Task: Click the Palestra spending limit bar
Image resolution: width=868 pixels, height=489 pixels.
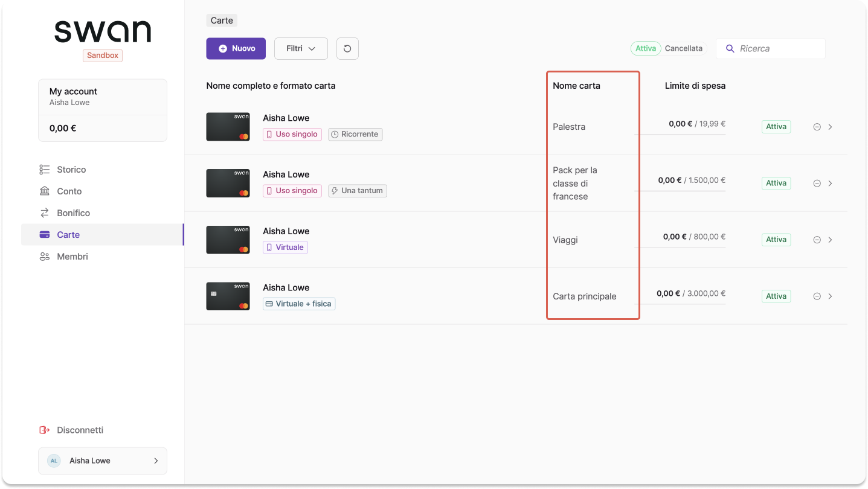Action: coord(680,134)
